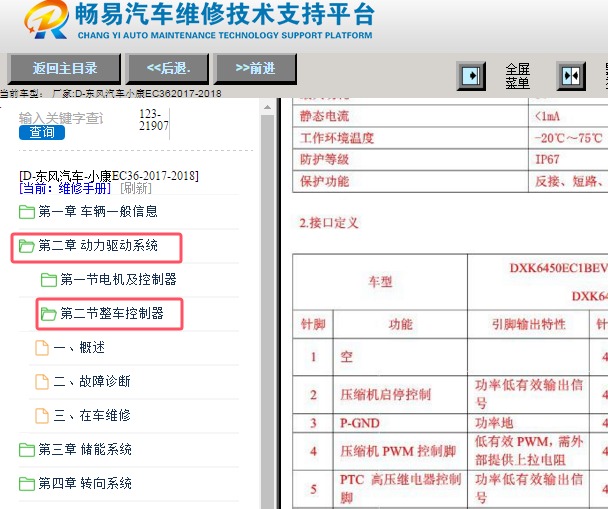
Task: Click folder icon of 第一章 车辆一般信息
Action: (x=27, y=212)
